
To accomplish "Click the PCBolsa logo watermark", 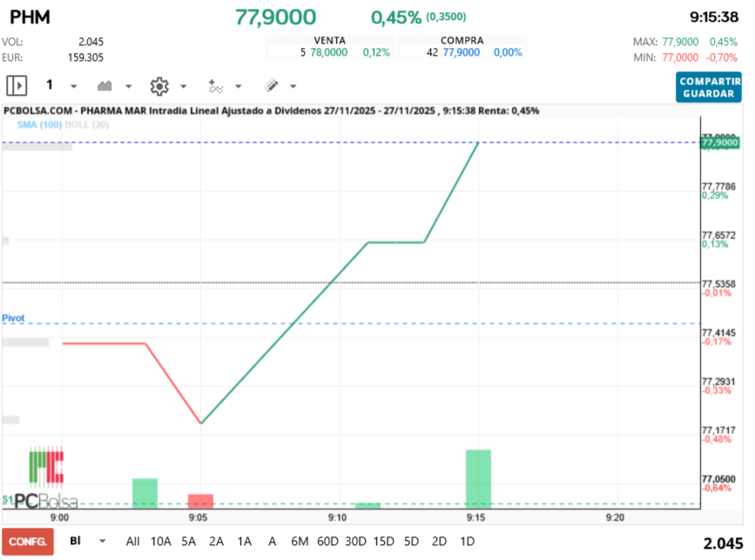I will 45,479.
